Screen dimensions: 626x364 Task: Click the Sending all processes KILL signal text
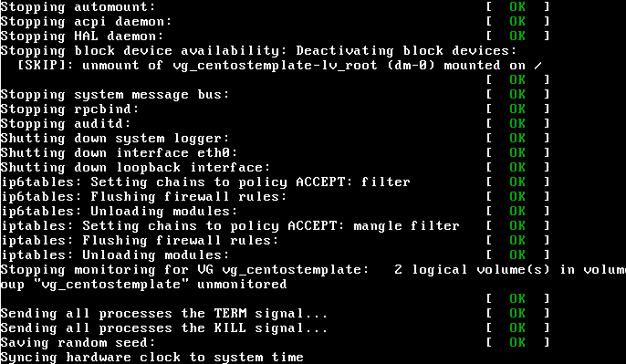[x=163, y=328]
